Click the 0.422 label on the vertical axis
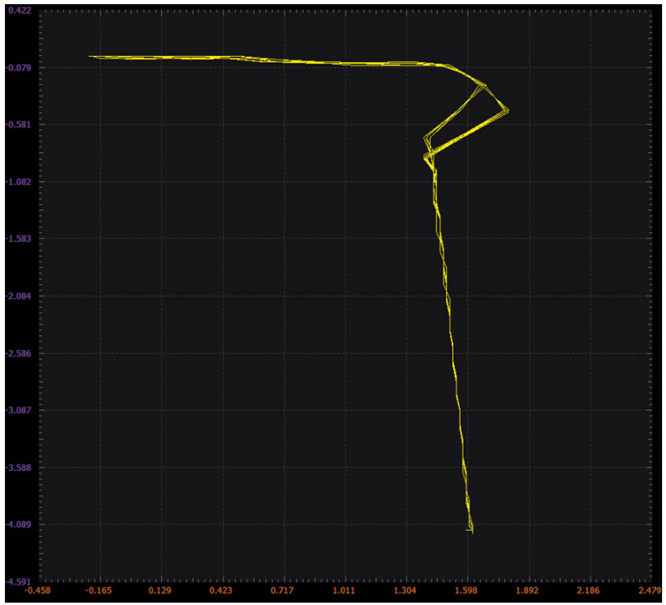The height and width of the screenshot is (605, 666). (18, 11)
